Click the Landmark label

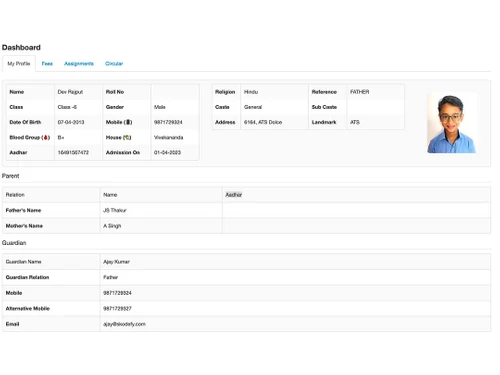click(324, 122)
